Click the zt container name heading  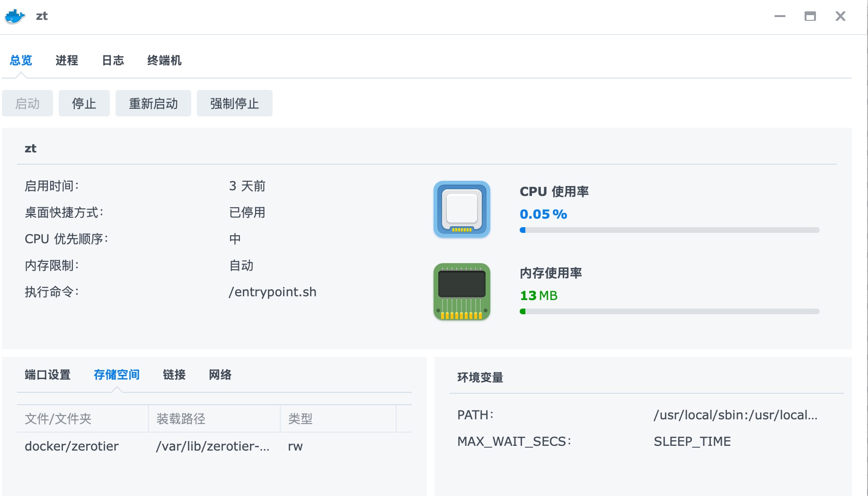(x=30, y=149)
